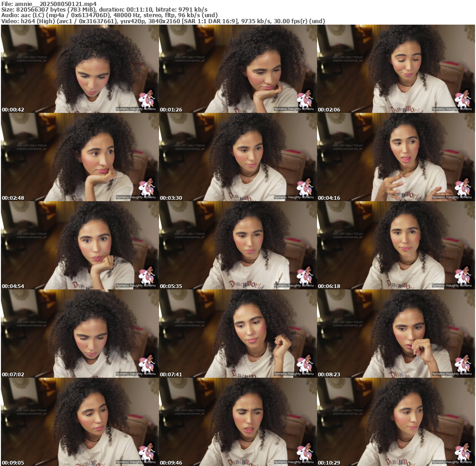View the frame marked 00:09:46
476x466 pixels.
pyautogui.click(x=238, y=422)
